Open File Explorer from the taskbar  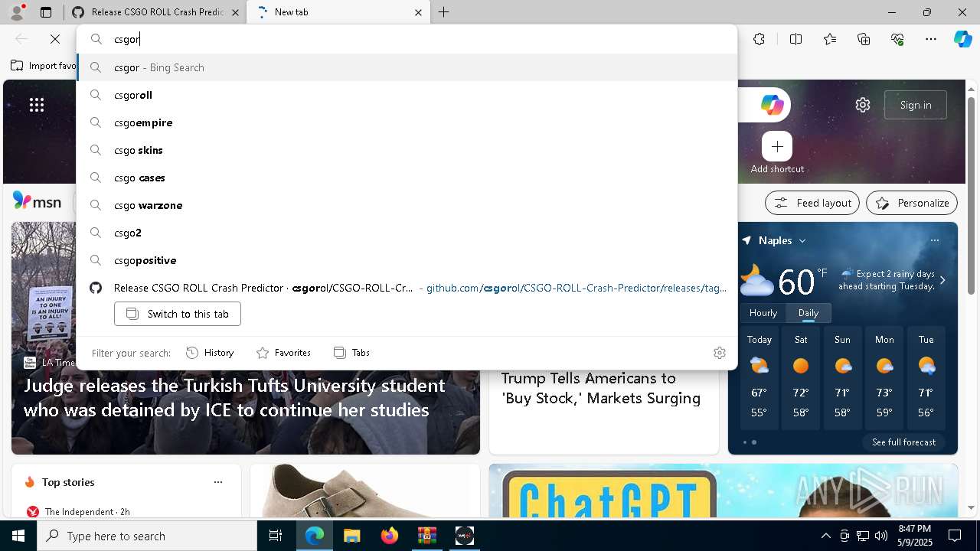(x=351, y=536)
